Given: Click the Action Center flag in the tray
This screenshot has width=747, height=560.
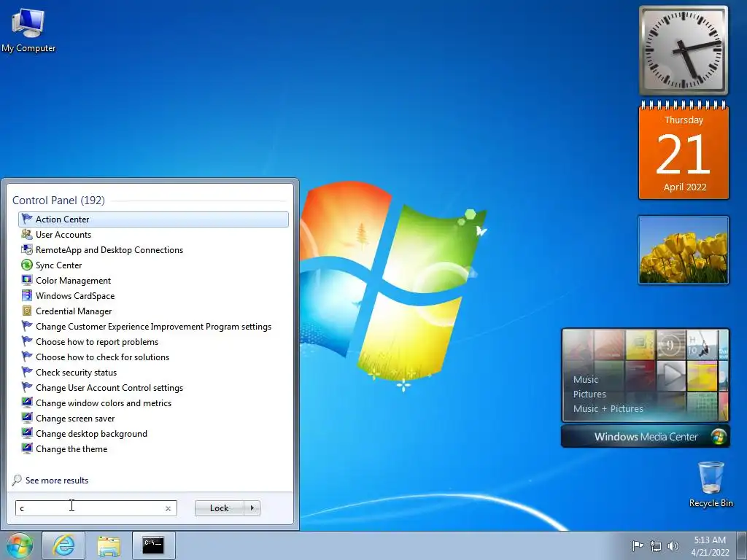Looking at the screenshot, I should point(638,545).
